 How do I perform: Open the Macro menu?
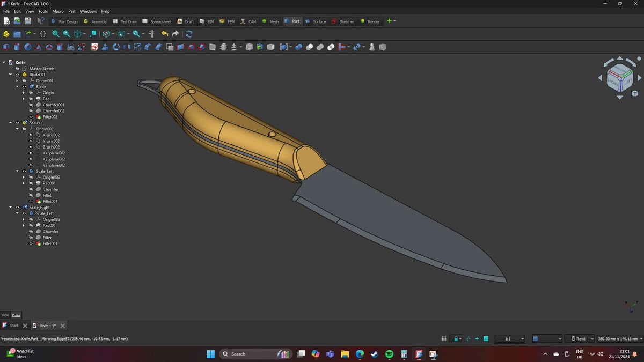point(57,11)
